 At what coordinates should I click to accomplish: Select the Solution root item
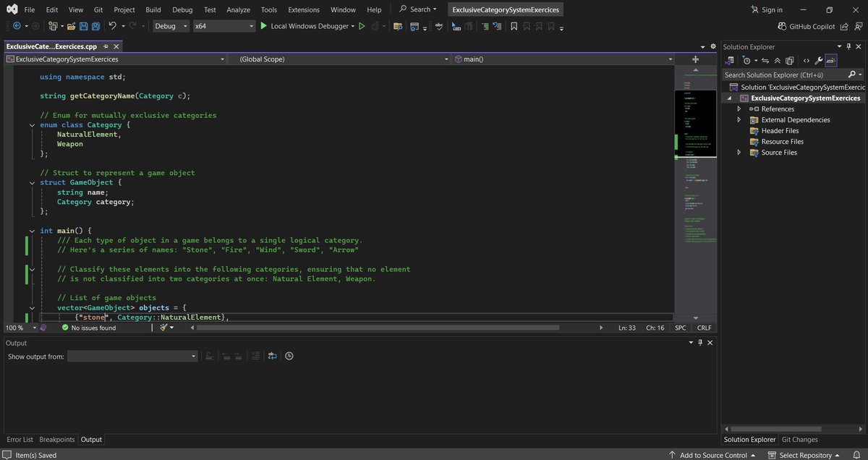[x=796, y=87]
